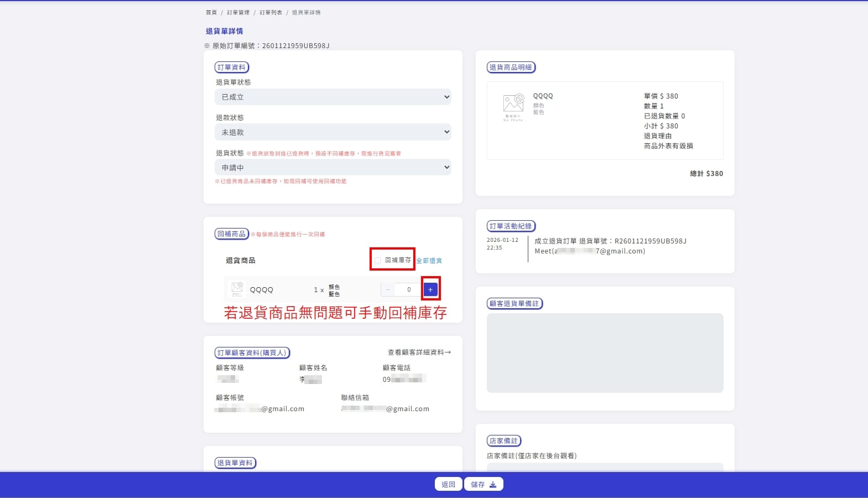Viewport: 868px width, 498px height.
Task: Click the return reason 商品外表有毀損
Action: (668, 146)
